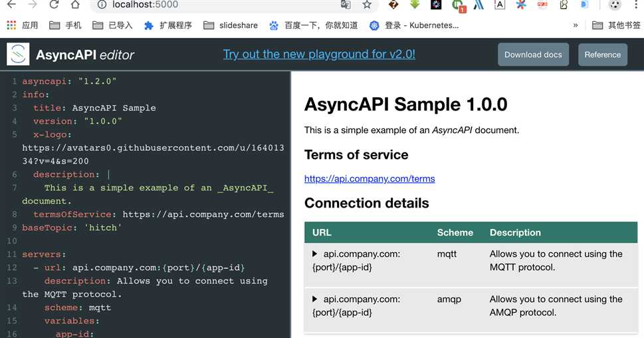Image resolution: width=644 pixels, height=338 pixels.
Task: Open the 其他书签 folder
Action: pos(616,25)
